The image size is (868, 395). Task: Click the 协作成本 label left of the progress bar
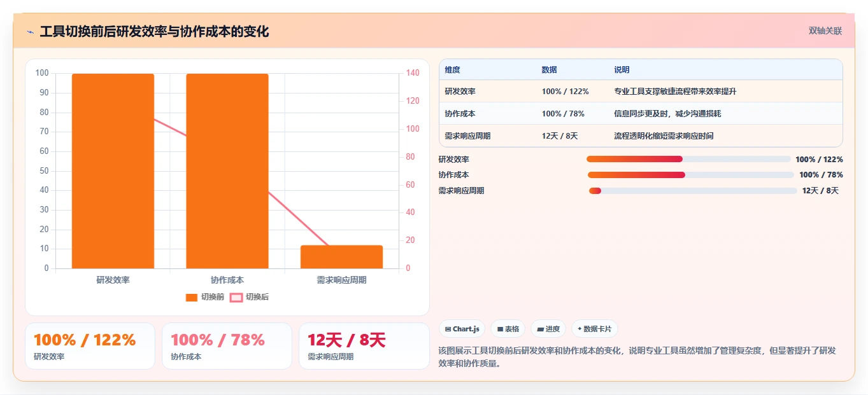click(454, 175)
